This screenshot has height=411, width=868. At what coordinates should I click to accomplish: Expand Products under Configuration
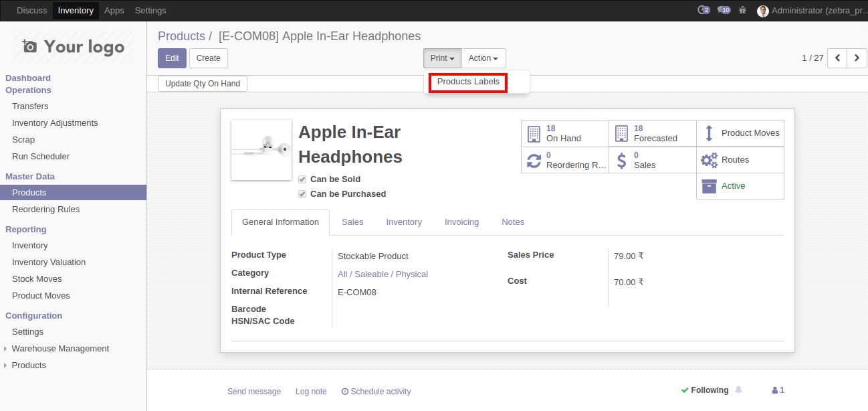click(x=29, y=365)
